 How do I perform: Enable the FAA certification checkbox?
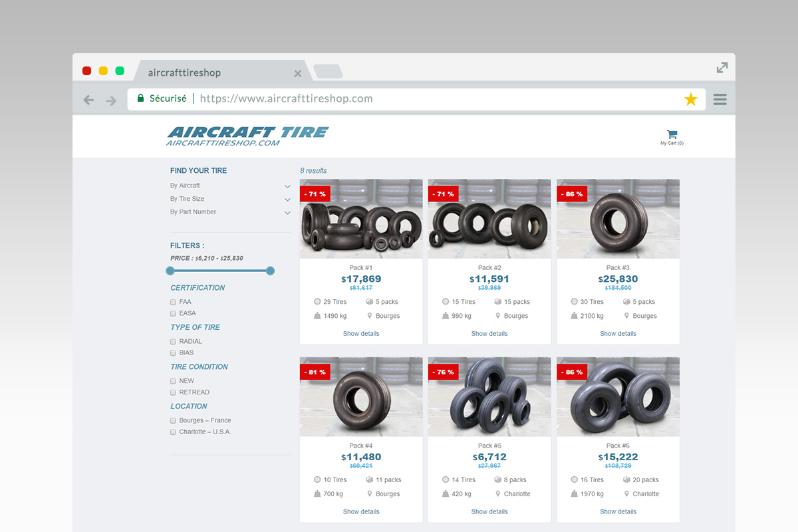[173, 302]
